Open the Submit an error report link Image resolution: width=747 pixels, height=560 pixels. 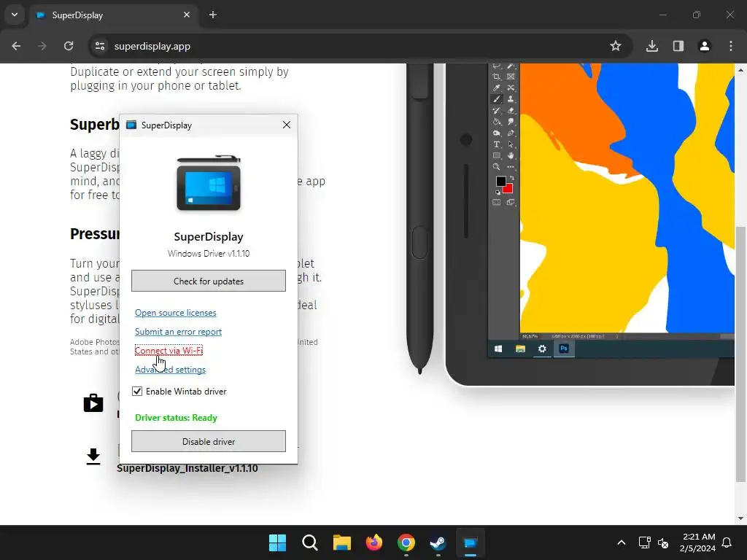pyautogui.click(x=178, y=332)
